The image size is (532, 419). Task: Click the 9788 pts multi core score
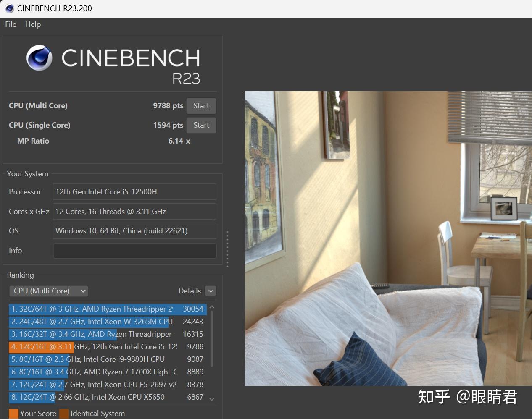tap(168, 106)
